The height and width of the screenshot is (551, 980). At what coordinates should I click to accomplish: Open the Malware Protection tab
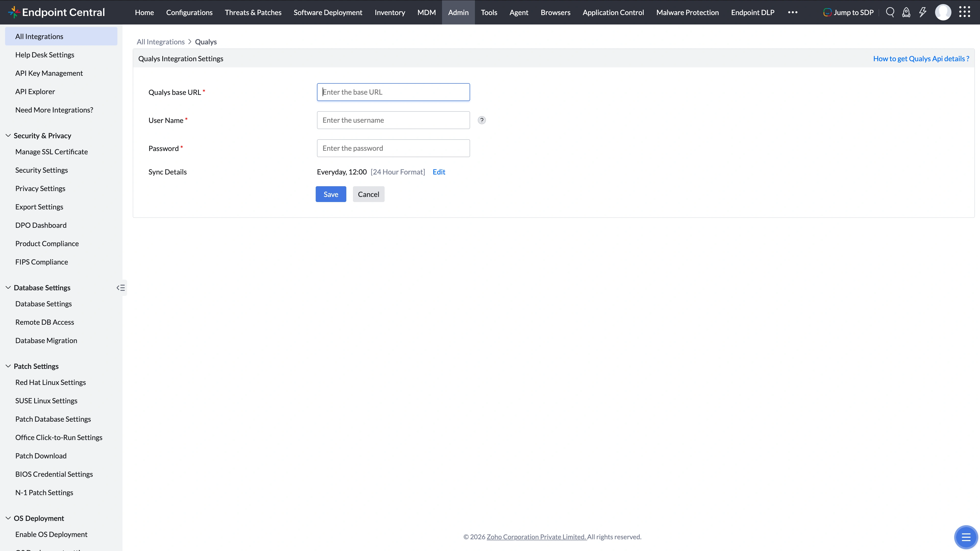688,12
